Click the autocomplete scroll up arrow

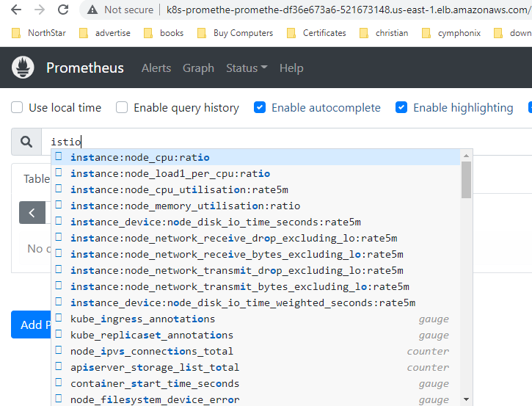click(x=466, y=156)
